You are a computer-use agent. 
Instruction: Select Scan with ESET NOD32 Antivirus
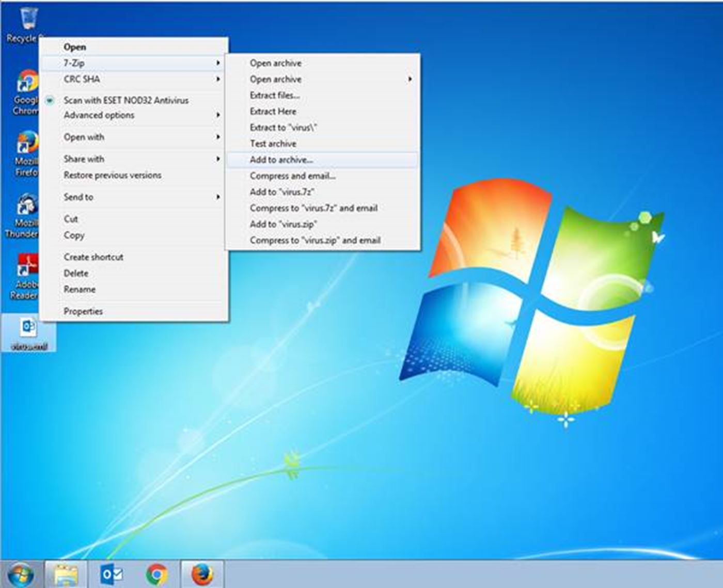click(126, 100)
